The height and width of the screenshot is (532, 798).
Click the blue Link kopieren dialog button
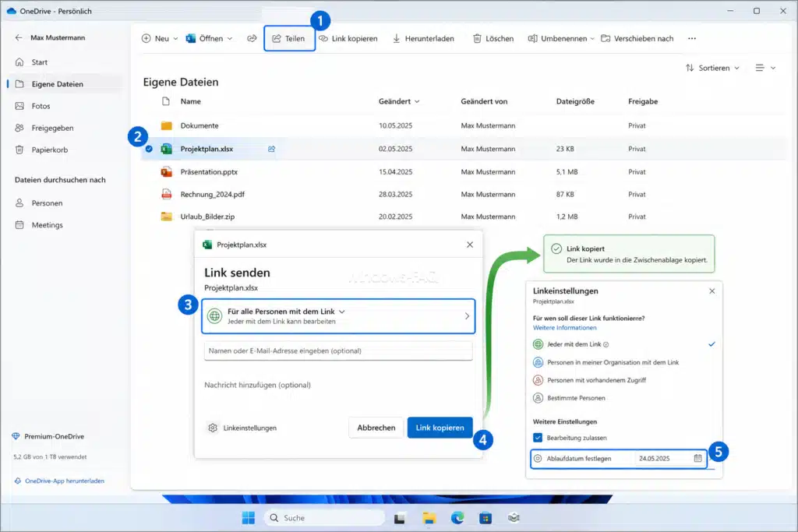tap(440, 428)
